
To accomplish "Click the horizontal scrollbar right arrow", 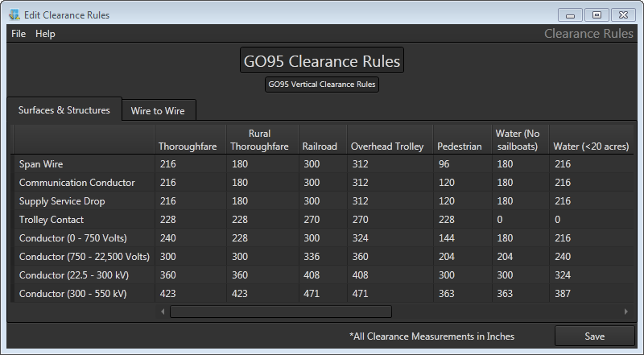I will pos(625,312).
